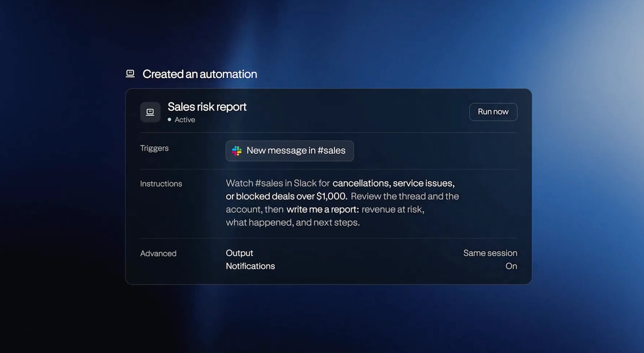Click the what happened, and next steps line

coord(293,222)
